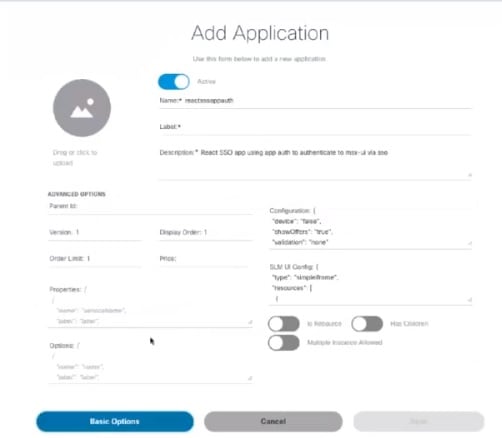Viewport: 502px width, 438px height.
Task: Click the Properties JSON text area
Action: pyautogui.click(x=150, y=305)
